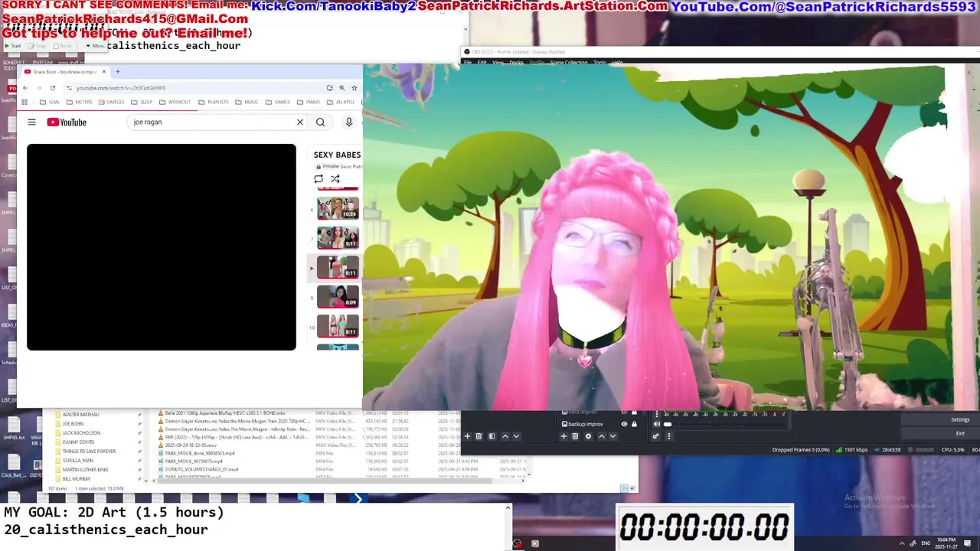Screen dimensions: 980x551
Task: Click the YouTube search magnifier button
Action: (x=321, y=122)
